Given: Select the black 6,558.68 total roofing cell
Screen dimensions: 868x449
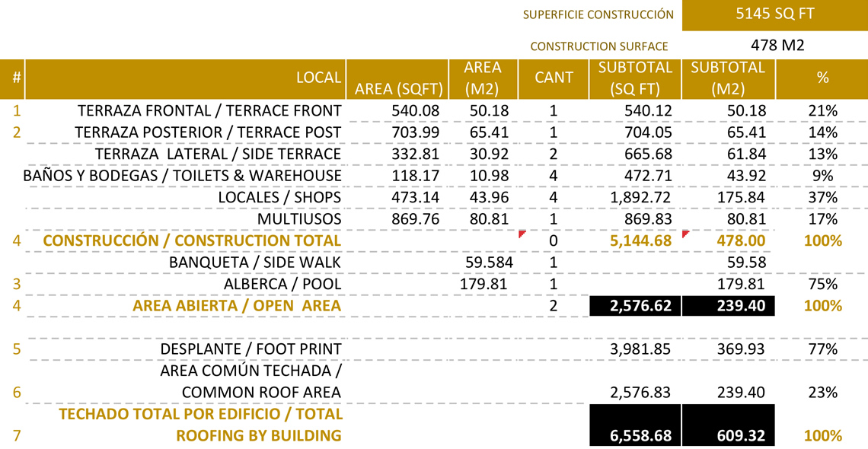Looking at the screenshot, I should 636,435.
